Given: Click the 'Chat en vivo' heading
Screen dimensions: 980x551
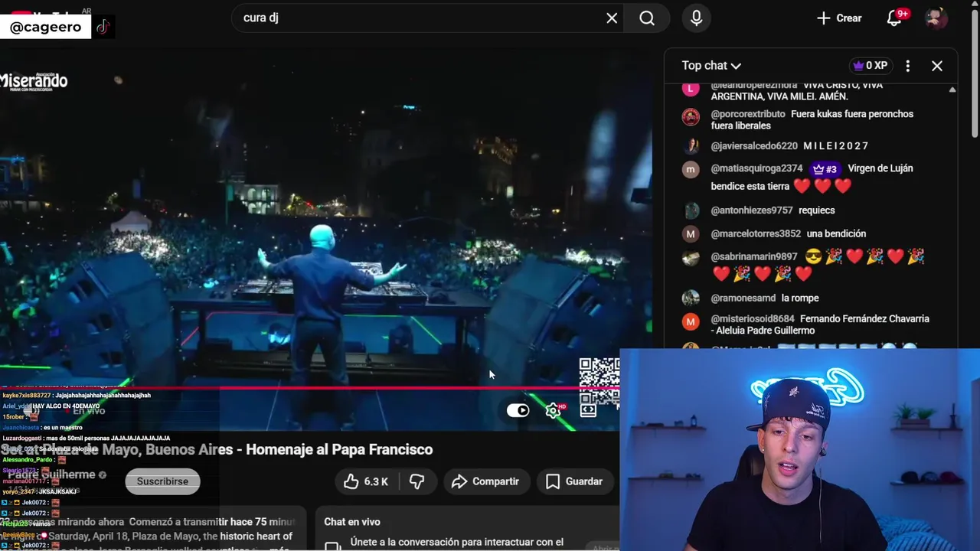Looking at the screenshot, I should [352, 522].
